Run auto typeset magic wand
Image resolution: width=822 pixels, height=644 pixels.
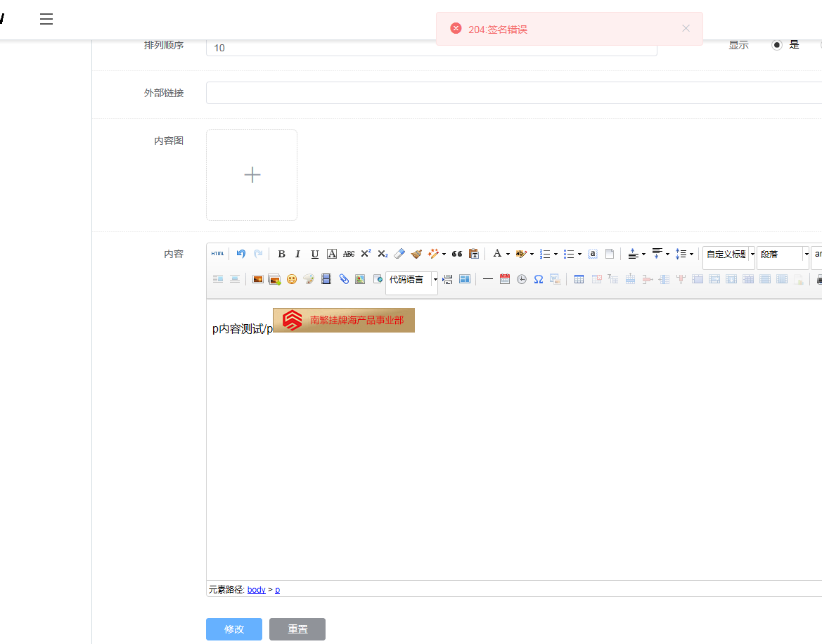[x=433, y=254]
